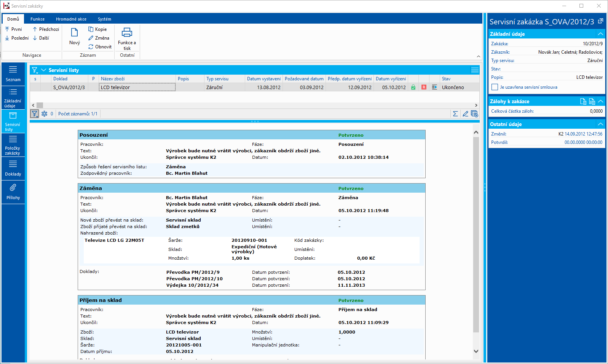Click the sum icon in grid footer
This screenshot has width=608, height=364.
click(x=455, y=114)
